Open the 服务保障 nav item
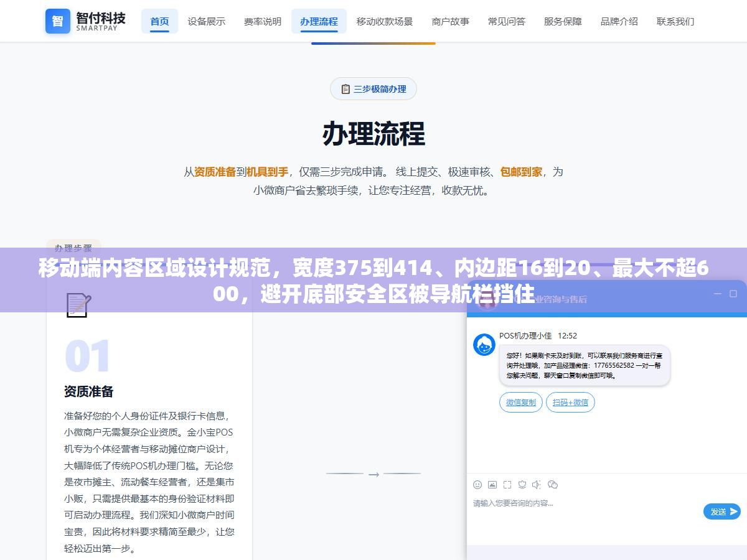747x560 pixels. 563,21
